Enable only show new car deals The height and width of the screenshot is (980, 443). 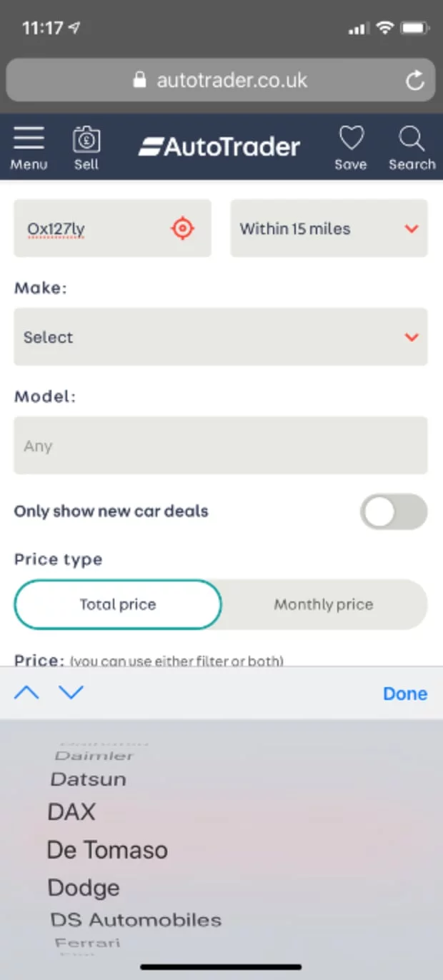393,512
